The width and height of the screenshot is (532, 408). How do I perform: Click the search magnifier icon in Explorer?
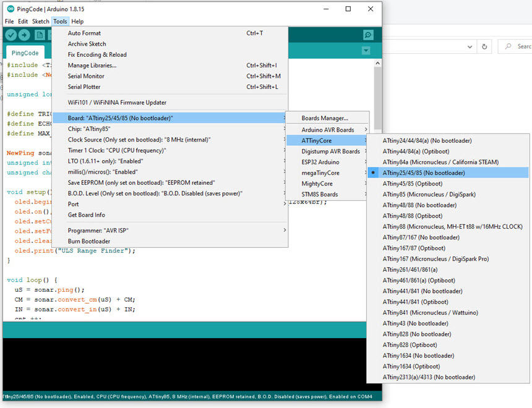pyautogui.click(x=508, y=46)
